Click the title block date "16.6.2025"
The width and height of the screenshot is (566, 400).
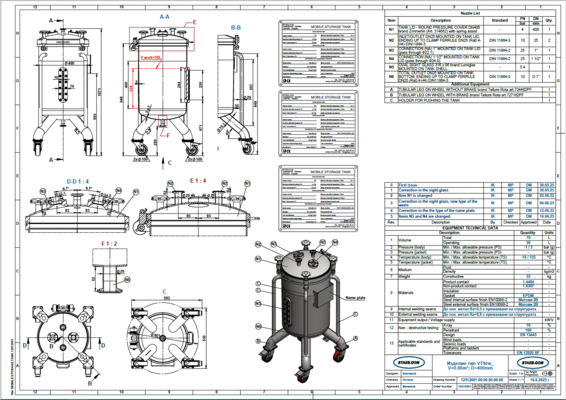pyautogui.click(x=539, y=380)
